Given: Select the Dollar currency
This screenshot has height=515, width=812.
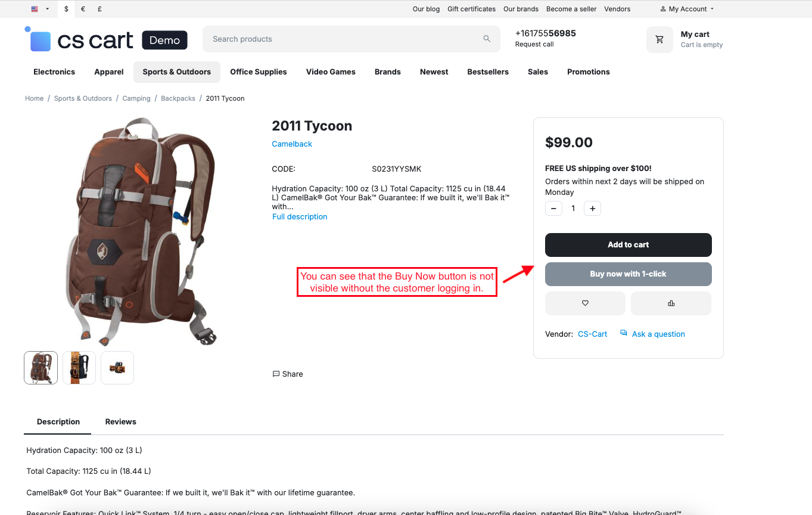Looking at the screenshot, I should (66, 9).
